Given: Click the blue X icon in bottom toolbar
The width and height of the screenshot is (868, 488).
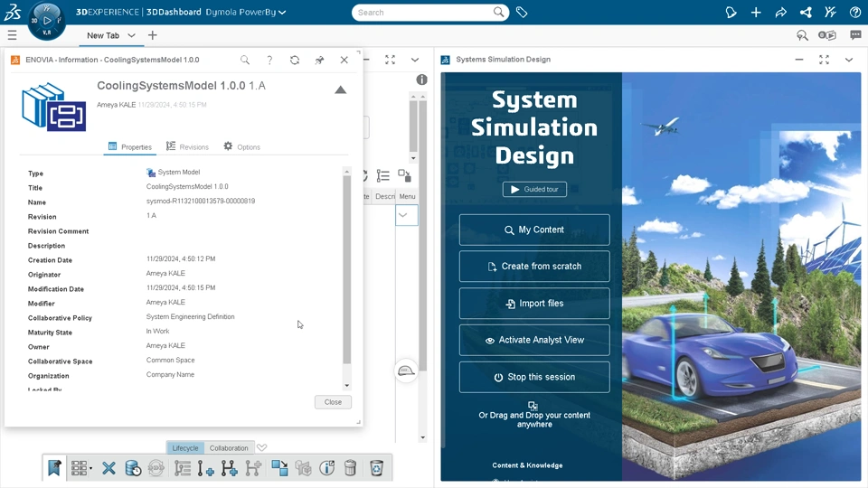Looking at the screenshot, I should [108, 468].
